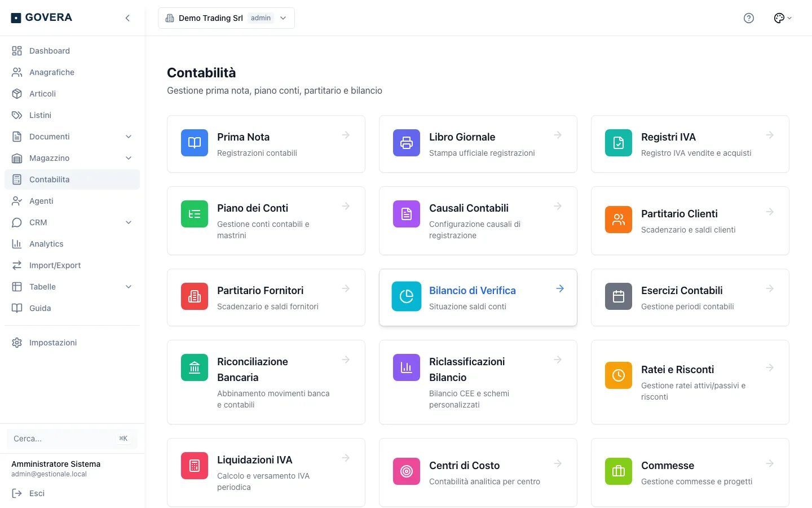Click the Bilancio di Verifica pie chart icon
The image size is (812, 508).
(407, 296)
